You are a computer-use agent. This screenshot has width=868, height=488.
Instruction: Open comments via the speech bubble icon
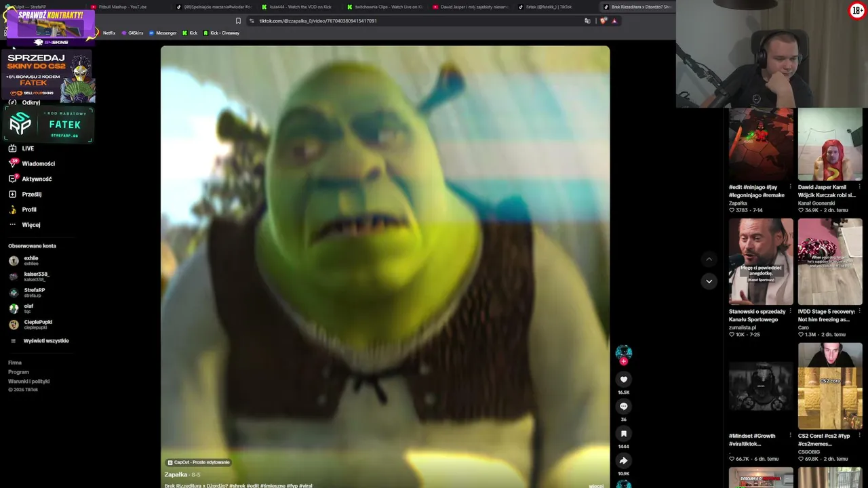[623, 407]
